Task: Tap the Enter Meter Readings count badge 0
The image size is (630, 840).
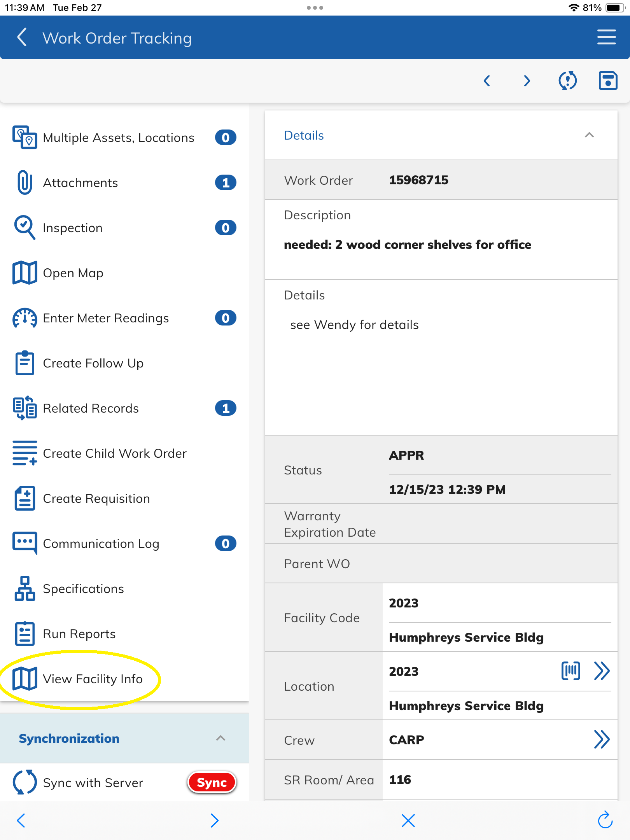Action: 226,318
